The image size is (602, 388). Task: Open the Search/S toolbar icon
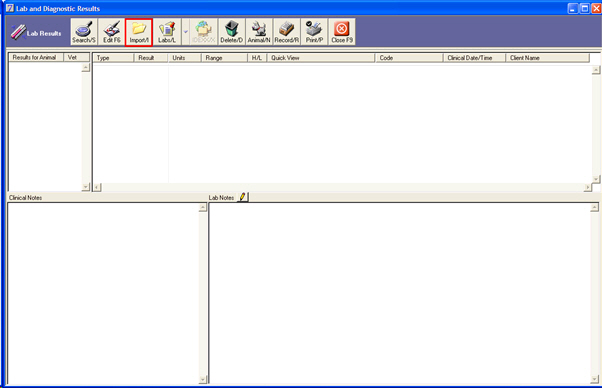coord(84,32)
